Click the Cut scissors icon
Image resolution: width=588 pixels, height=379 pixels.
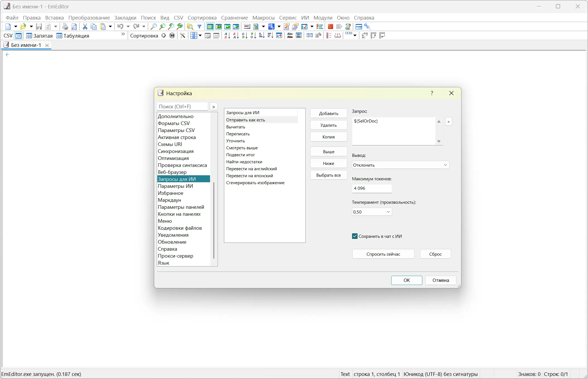pyautogui.click(x=85, y=27)
